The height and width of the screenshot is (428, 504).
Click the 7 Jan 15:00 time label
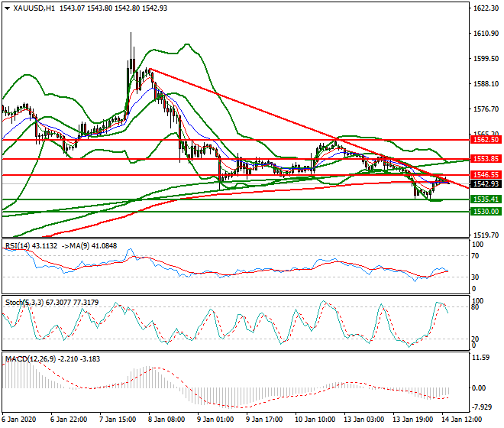(x=118, y=420)
